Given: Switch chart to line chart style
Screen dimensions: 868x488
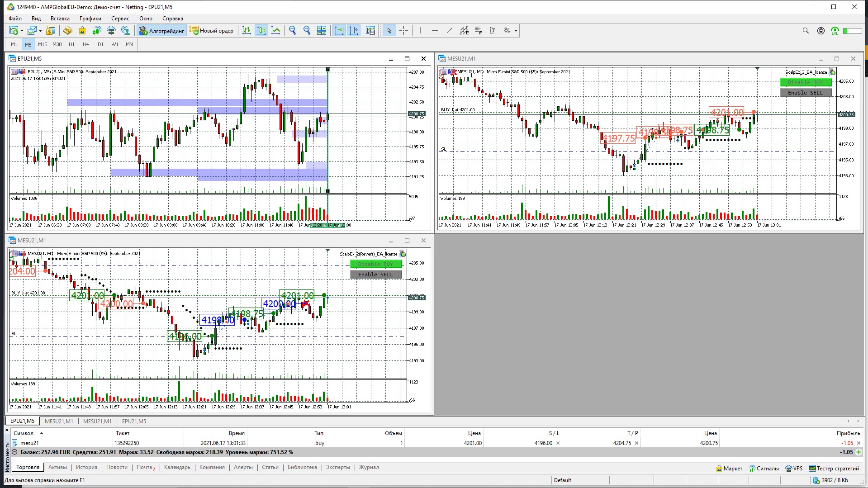Looking at the screenshot, I should 275,31.
